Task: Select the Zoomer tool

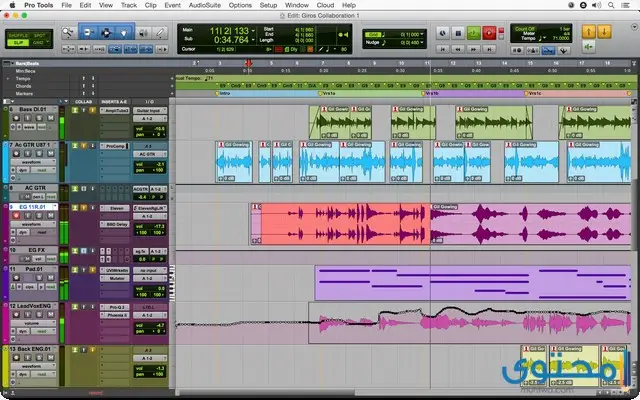Action: click(69, 33)
